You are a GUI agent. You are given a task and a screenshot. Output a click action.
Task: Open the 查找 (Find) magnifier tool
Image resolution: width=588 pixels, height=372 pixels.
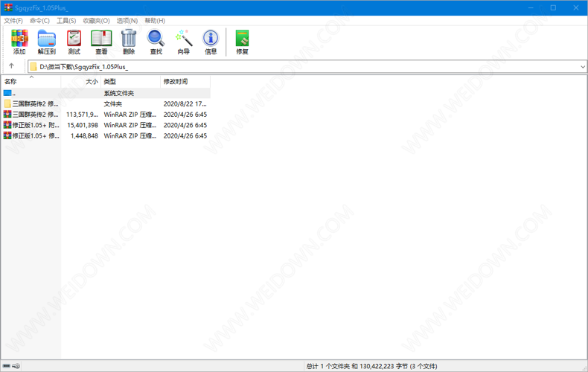click(156, 38)
